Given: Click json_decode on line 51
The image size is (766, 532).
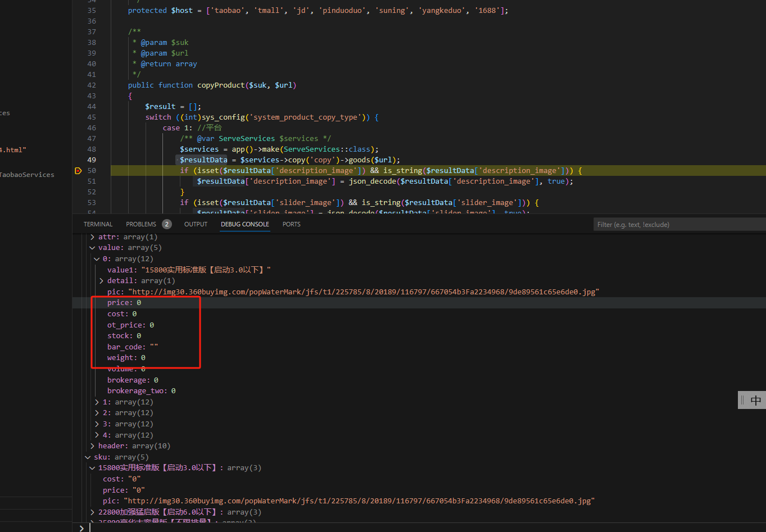Looking at the screenshot, I should click(373, 181).
